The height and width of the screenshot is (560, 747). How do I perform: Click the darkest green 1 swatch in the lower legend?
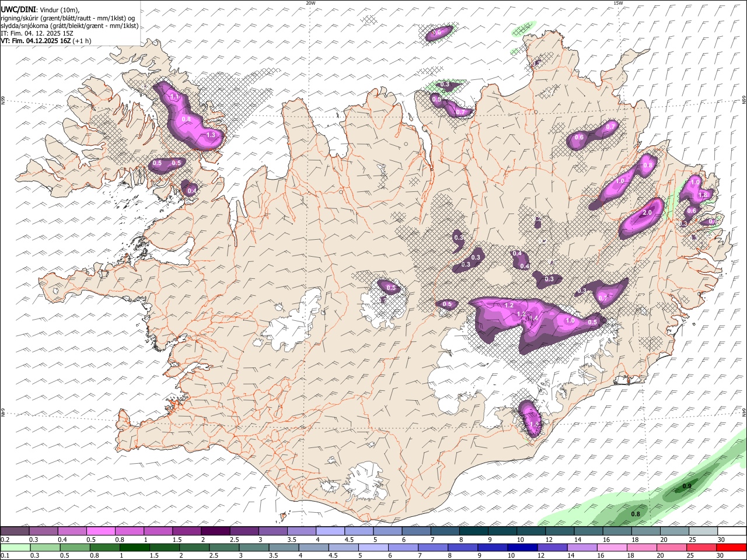134,547
